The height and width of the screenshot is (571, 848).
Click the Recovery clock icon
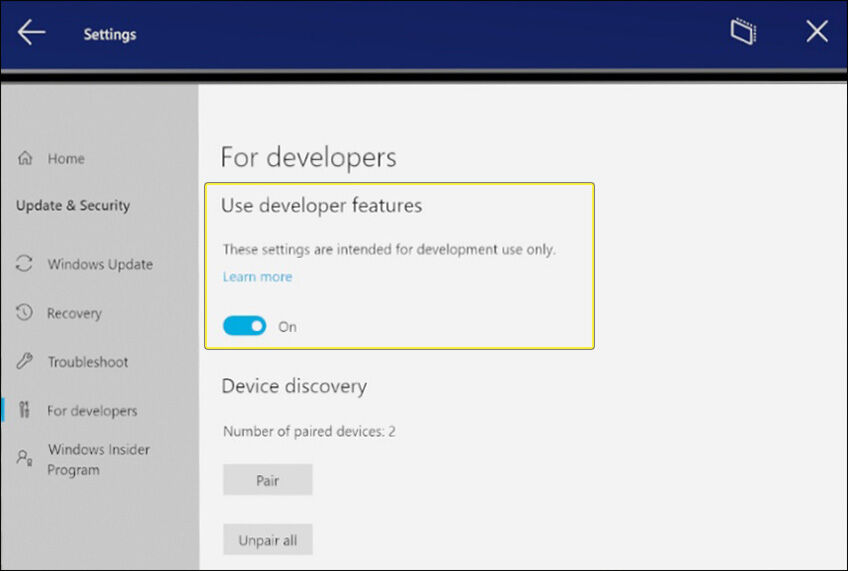[24, 312]
